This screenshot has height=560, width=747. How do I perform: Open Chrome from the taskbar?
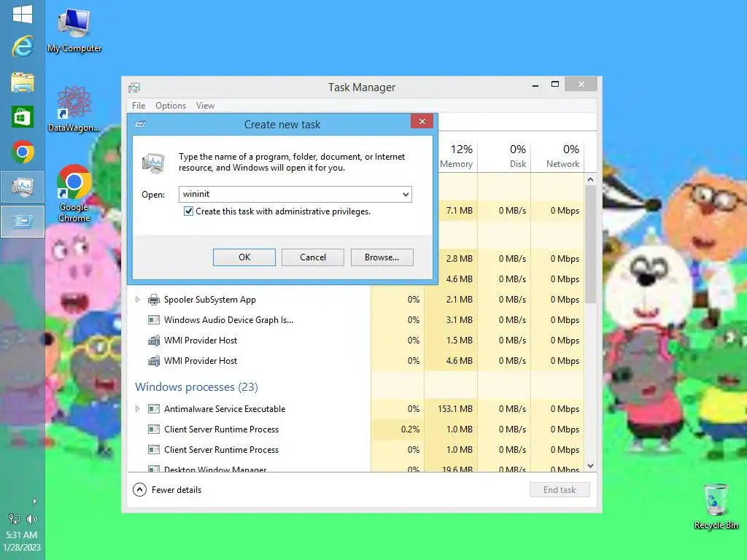click(x=23, y=152)
